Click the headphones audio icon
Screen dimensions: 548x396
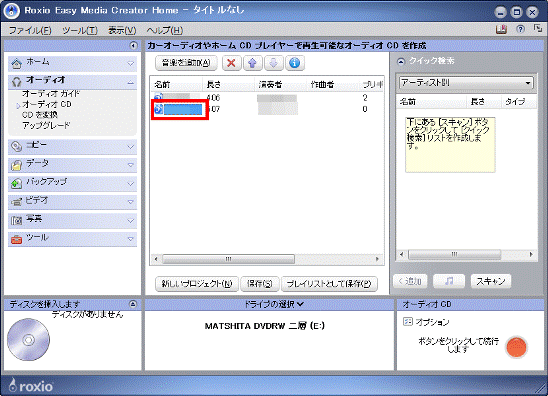[x=16, y=82]
